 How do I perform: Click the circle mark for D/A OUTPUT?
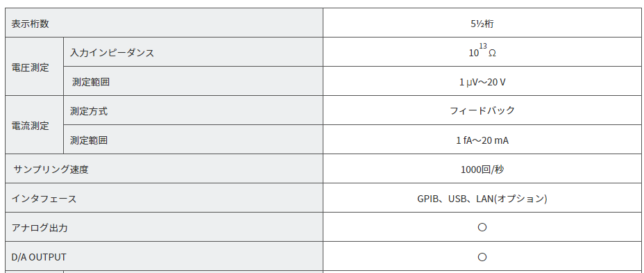(x=482, y=257)
